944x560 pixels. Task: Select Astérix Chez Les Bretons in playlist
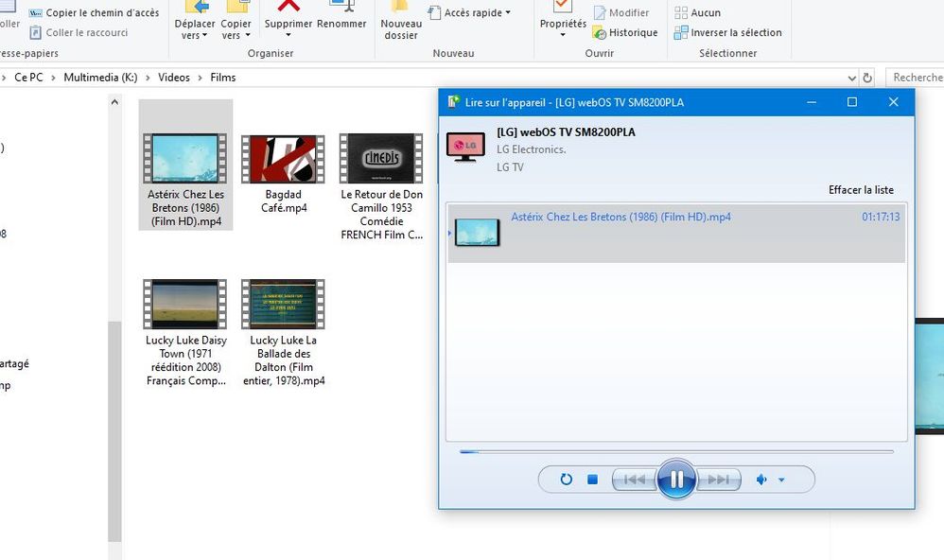(621, 218)
